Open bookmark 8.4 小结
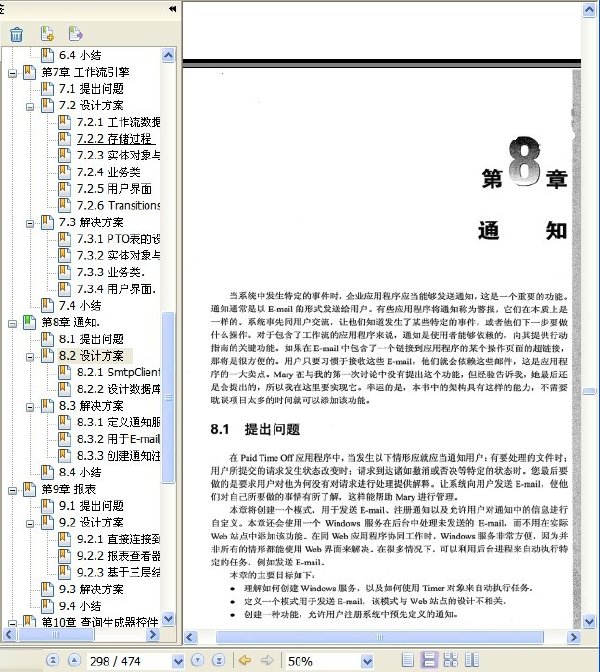600x672 pixels. tap(80, 472)
